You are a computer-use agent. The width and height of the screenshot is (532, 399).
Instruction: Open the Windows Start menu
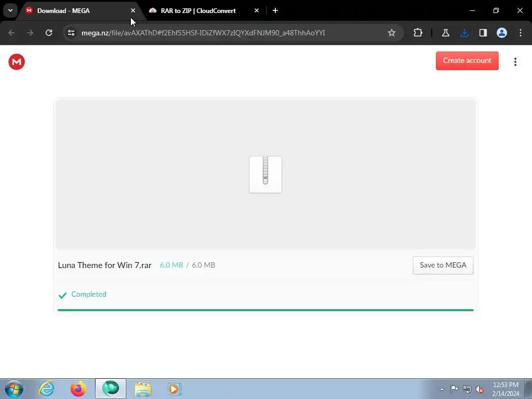point(14,389)
